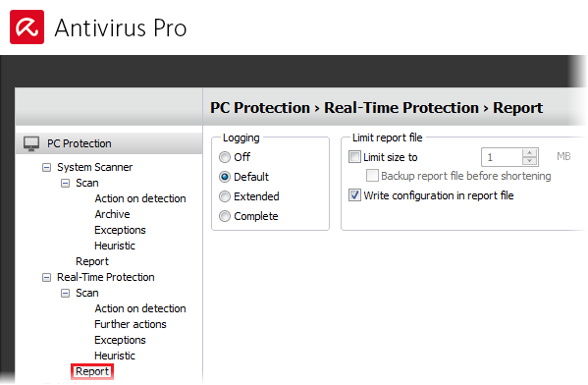Select the Off logging option
Screen dimensions: 588x385
[x=225, y=157]
